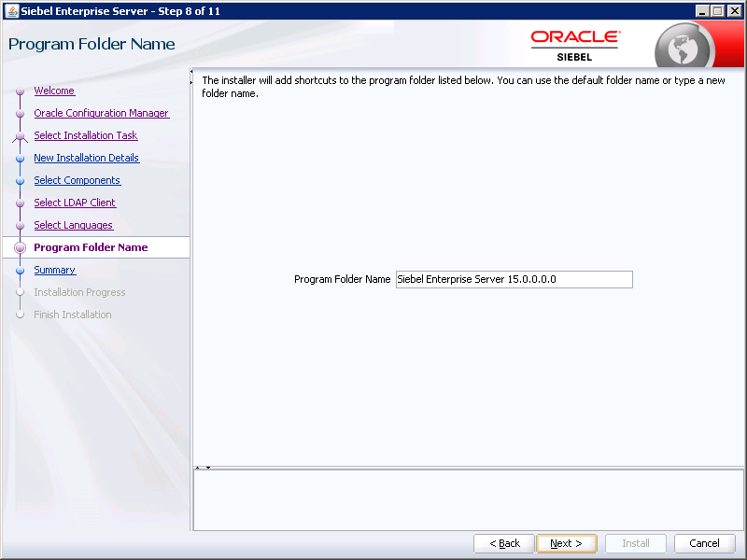The image size is (747, 560).
Task: Expand message pane using up arrow
Action: pyautogui.click(x=198, y=468)
